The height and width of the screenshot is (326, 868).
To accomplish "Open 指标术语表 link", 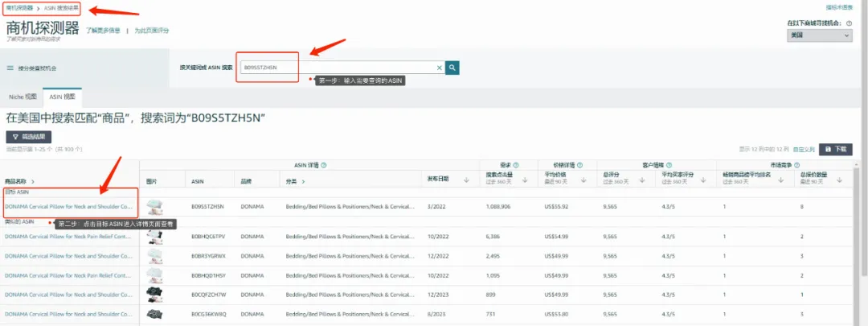I will point(839,8).
